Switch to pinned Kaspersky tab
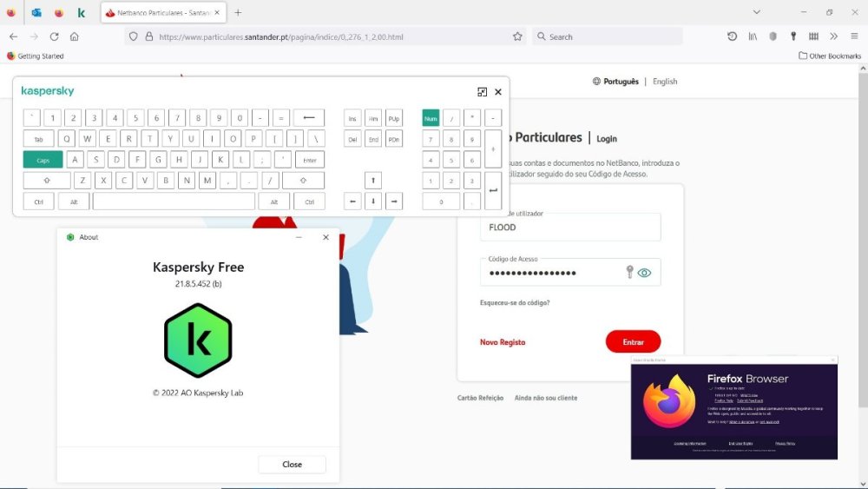868x489 pixels. click(82, 12)
